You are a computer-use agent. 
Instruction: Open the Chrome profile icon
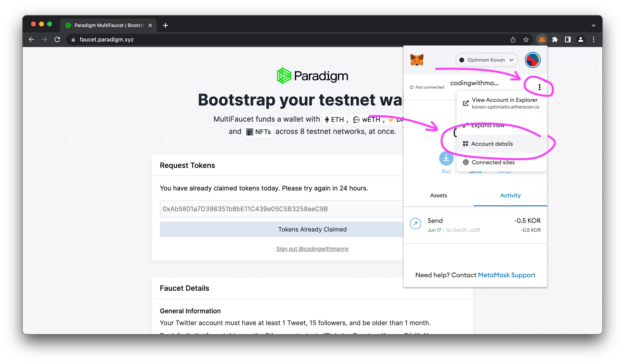581,39
